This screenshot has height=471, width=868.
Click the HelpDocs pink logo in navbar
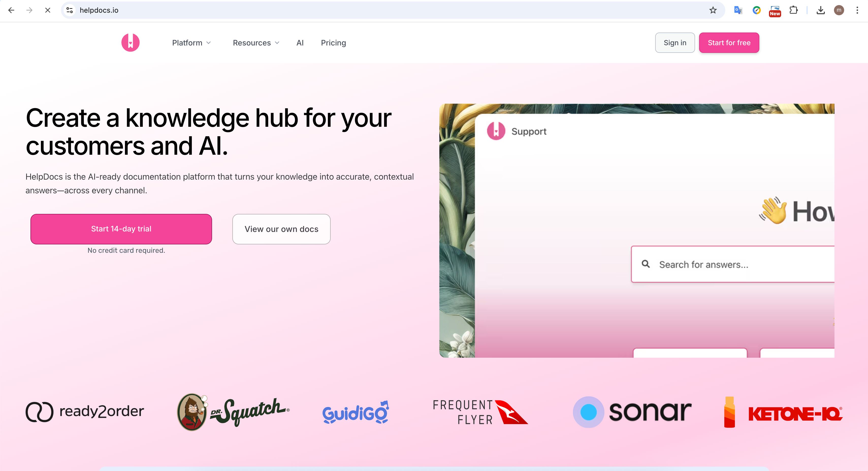point(130,42)
